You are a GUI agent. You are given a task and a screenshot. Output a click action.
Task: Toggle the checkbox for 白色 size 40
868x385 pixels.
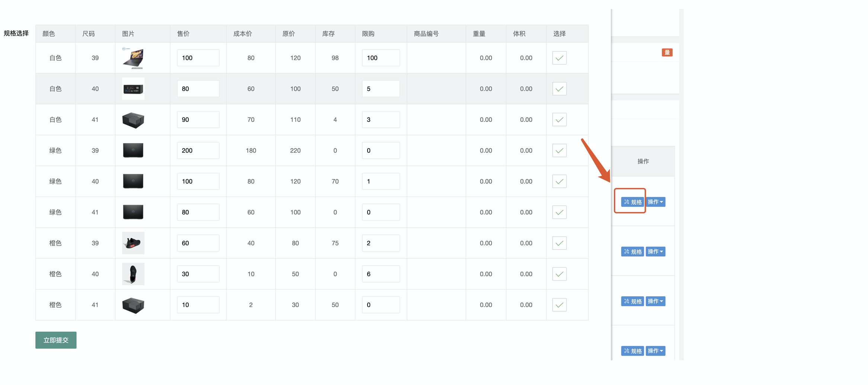point(559,89)
